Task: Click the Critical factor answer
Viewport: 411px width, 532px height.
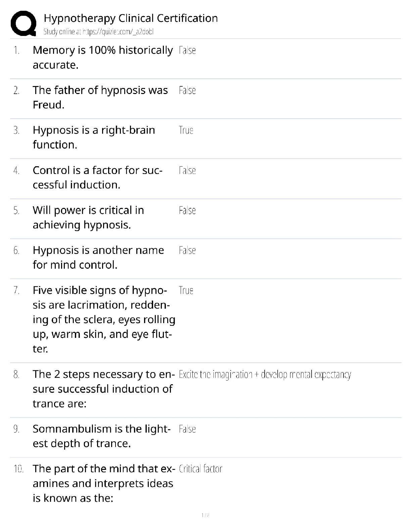Action: (x=201, y=469)
